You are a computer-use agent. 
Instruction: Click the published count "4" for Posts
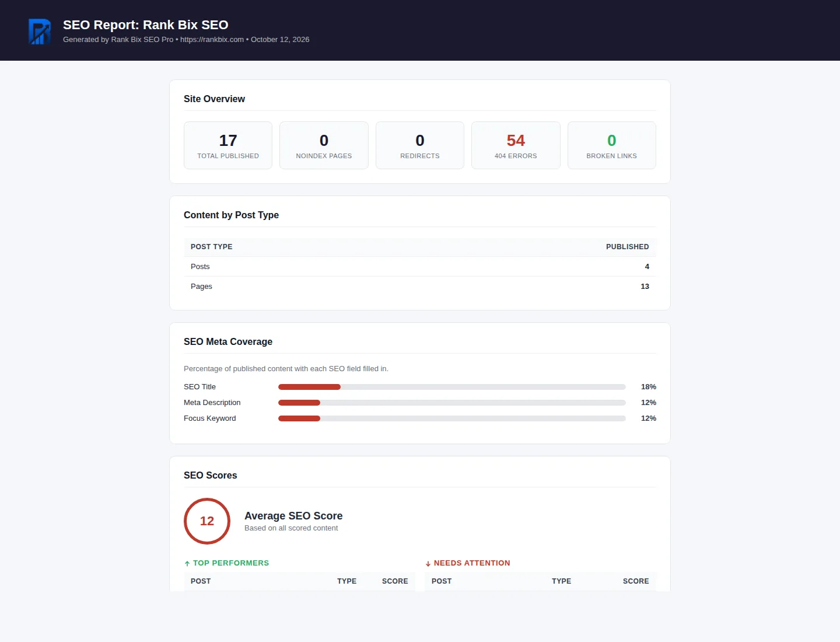[x=647, y=267]
